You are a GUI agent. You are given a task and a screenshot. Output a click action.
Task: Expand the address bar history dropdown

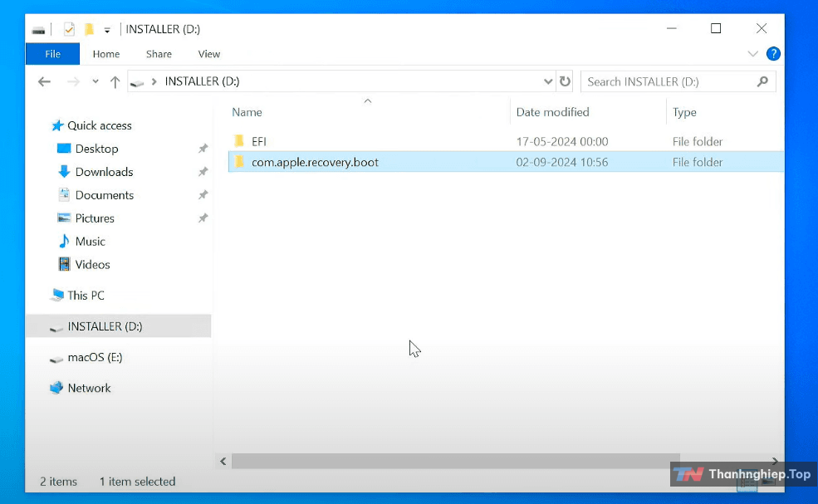pyautogui.click(x=548, y=81)
